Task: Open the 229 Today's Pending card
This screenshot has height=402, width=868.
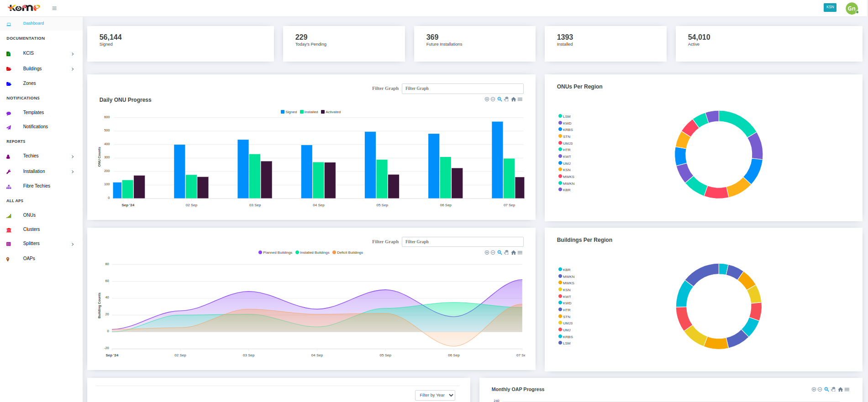Action: tap(344, 44)
